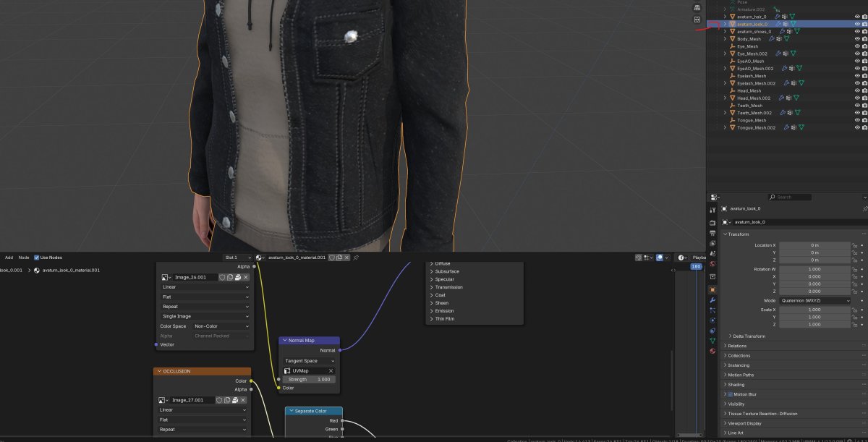Toggle the Motion Blur checkbox
This screenshot has height=442, width=868.
[x=732, y=394]
